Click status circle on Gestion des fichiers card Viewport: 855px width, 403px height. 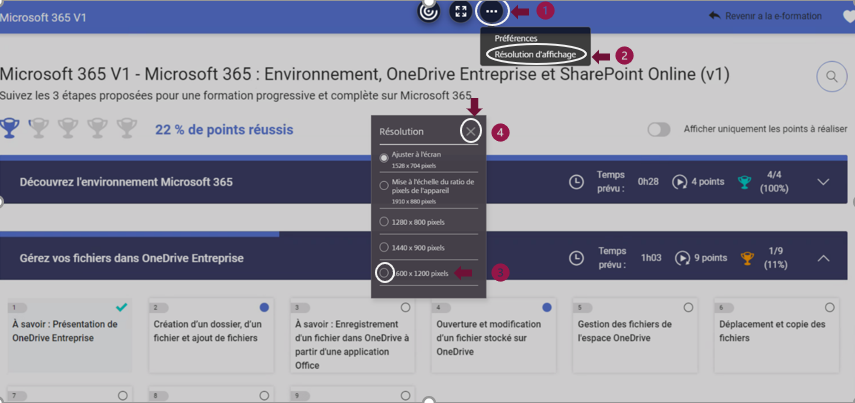[688, 308]
